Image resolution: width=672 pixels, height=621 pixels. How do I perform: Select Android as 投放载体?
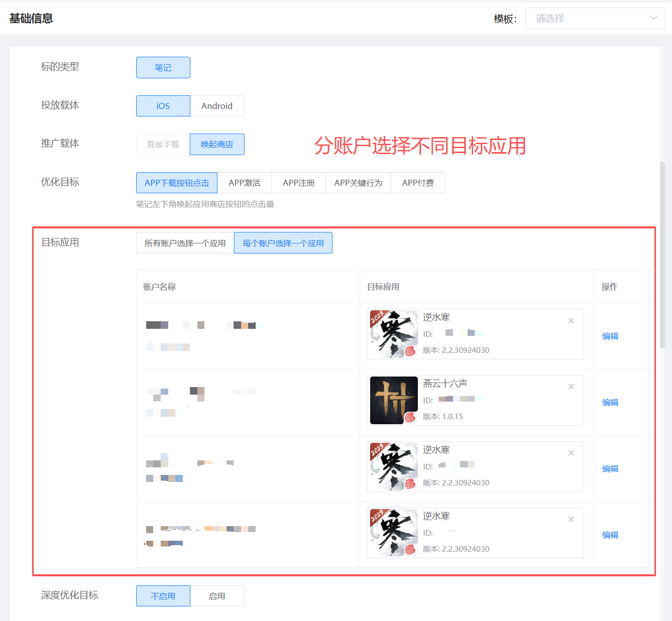click(x=217, y=106)
